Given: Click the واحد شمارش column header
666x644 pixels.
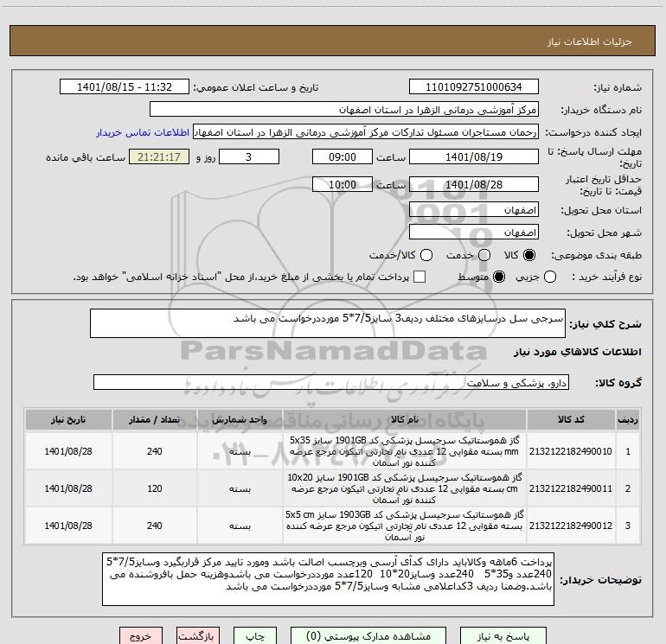Looking at the screenshot, I should (x=240, y=419).
